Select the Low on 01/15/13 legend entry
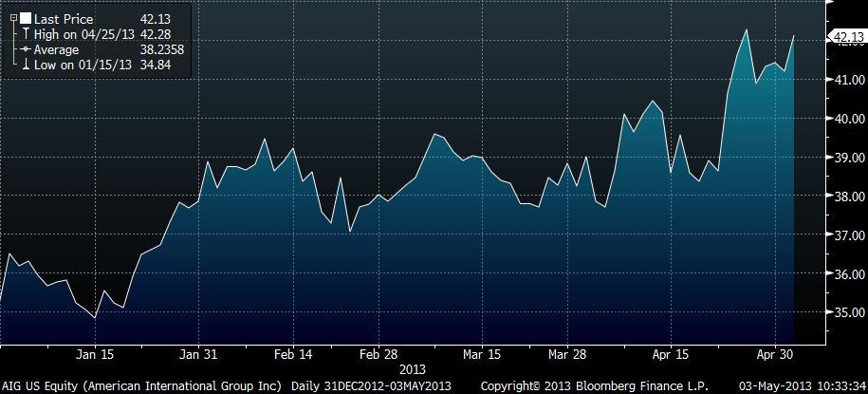This screenshot has width=868, height=394. click(79, 65)
